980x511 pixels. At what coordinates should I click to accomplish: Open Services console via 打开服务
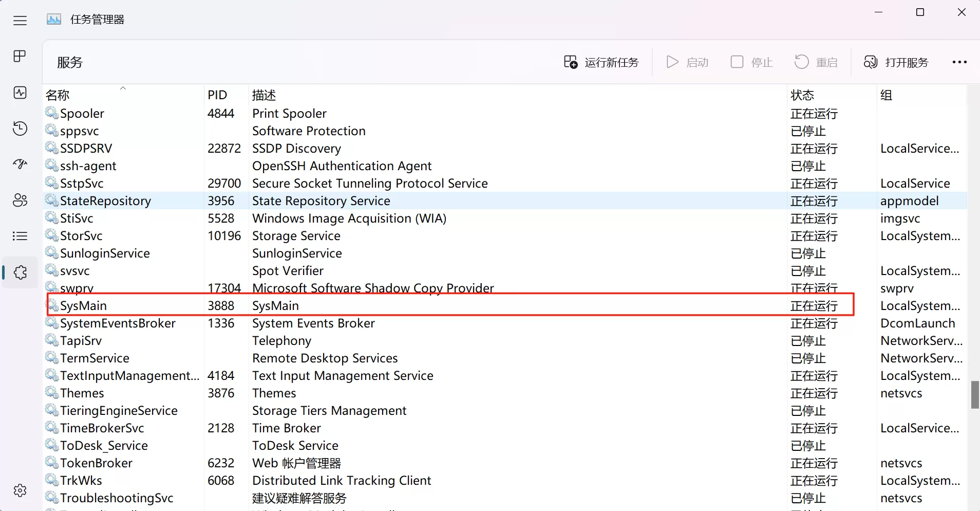click(x=896, y=62)
